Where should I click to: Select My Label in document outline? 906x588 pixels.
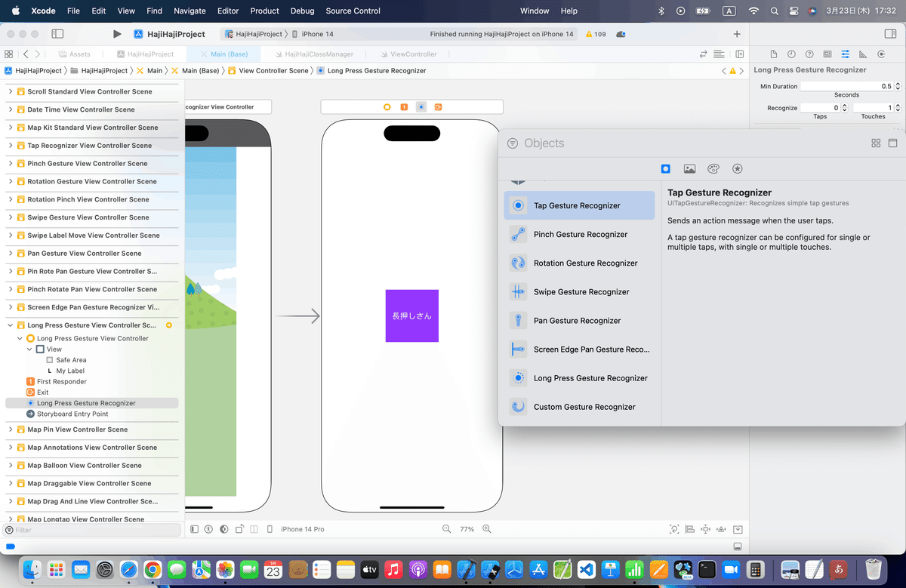click(70, 371)
